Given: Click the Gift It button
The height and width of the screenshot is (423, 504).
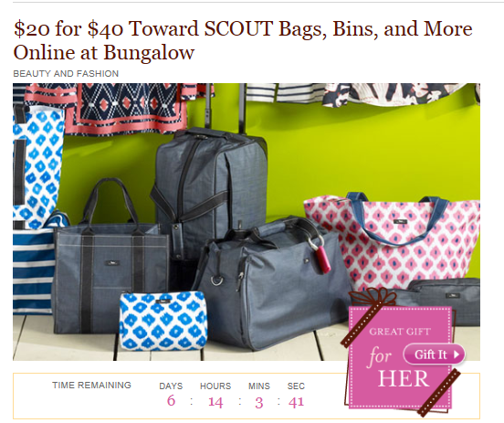Looking at the screenshot, I should (x=434, y=354).
